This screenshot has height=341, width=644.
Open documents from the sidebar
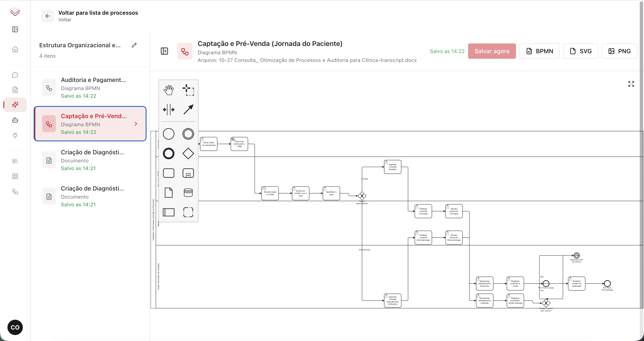(15, 90)
